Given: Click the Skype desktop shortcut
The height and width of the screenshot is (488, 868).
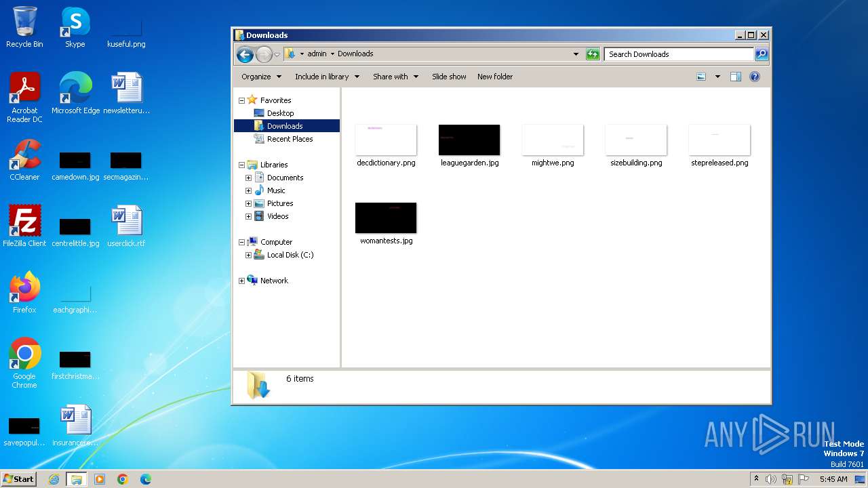Looking at the screenshot, I should 75,27.
